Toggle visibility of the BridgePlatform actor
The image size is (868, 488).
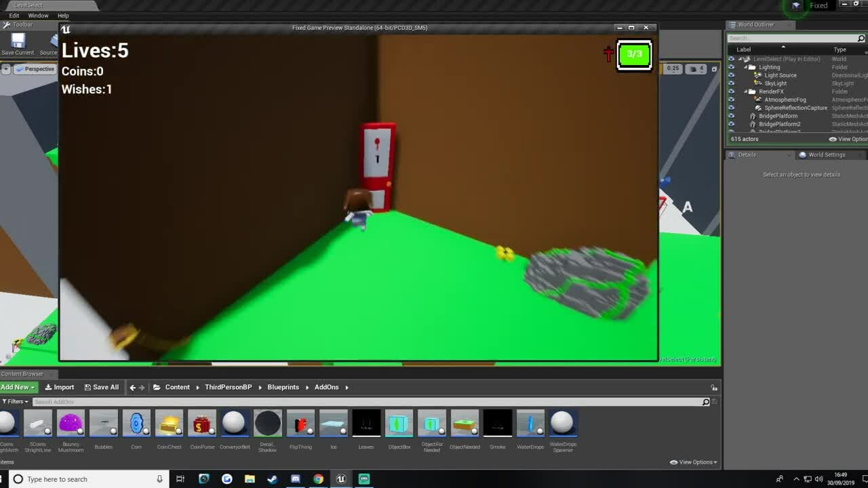731,116
